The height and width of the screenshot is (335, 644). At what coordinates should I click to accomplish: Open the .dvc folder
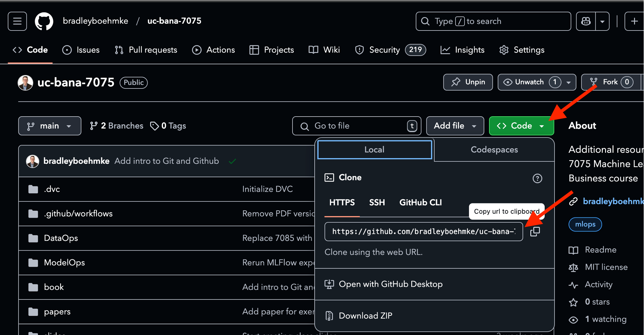tap(52, 189)
